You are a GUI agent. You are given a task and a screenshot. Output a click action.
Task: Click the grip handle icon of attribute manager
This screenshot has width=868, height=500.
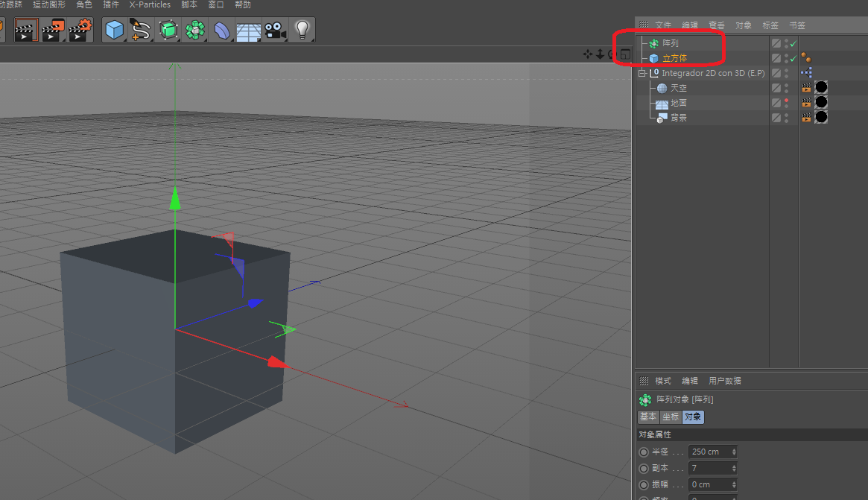tap(644, 381)
